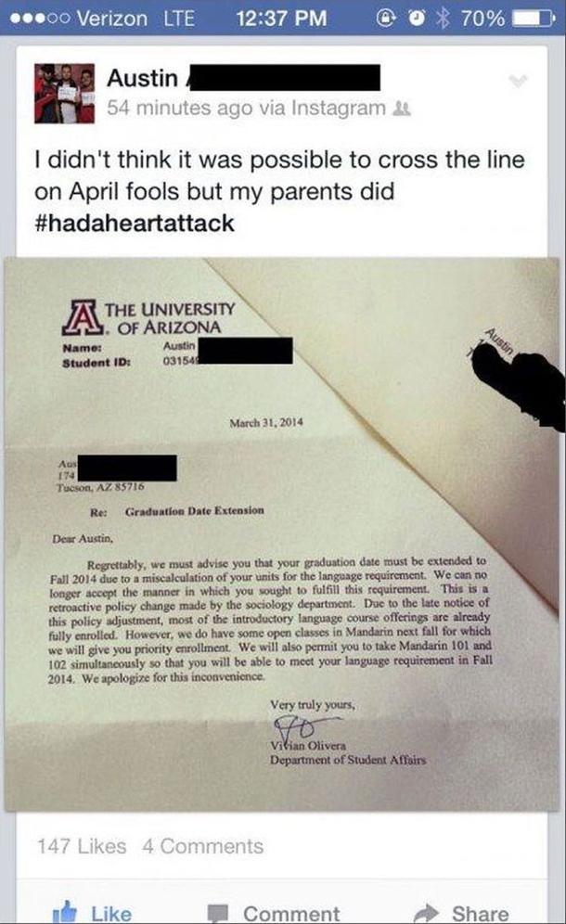Tap the 12:37 PM clock

coord(281,19)
